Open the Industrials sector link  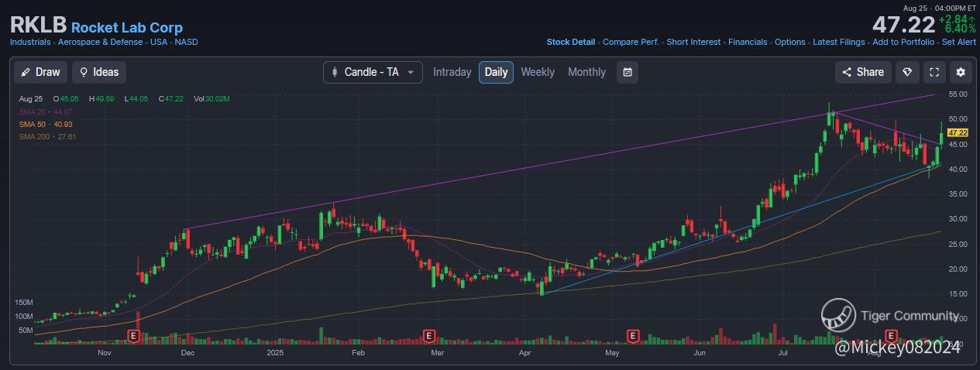[30, 42]
